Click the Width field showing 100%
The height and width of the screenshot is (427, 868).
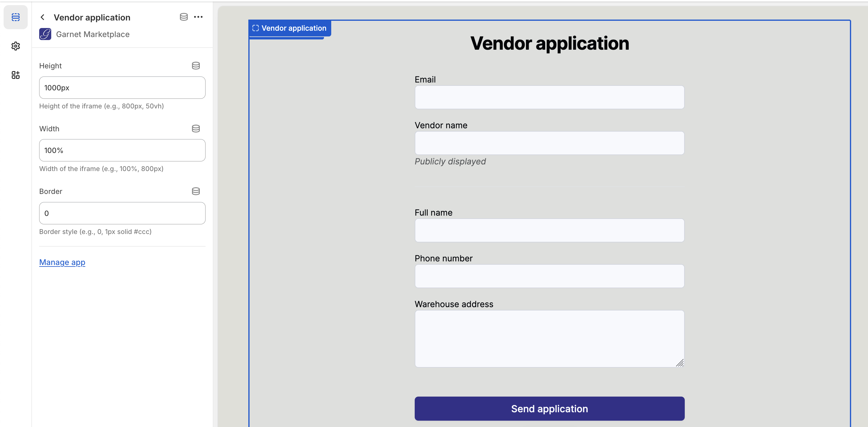coord(122,150)
